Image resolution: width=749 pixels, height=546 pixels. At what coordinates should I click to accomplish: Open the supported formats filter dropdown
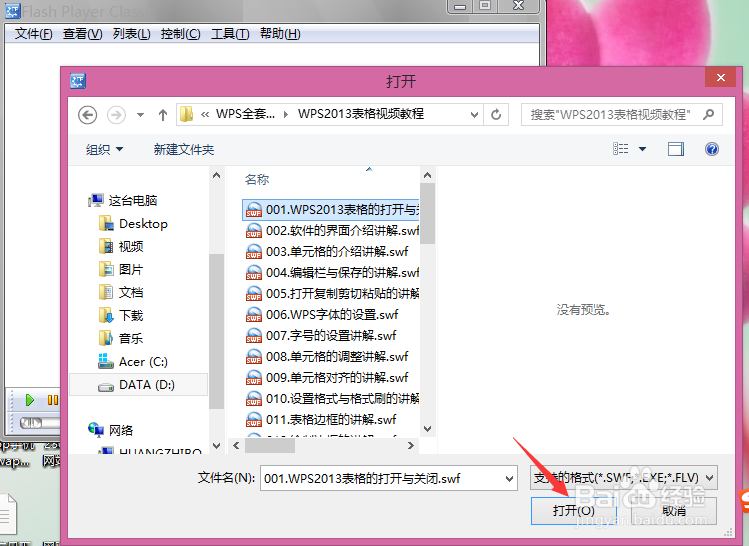[623, 478]
